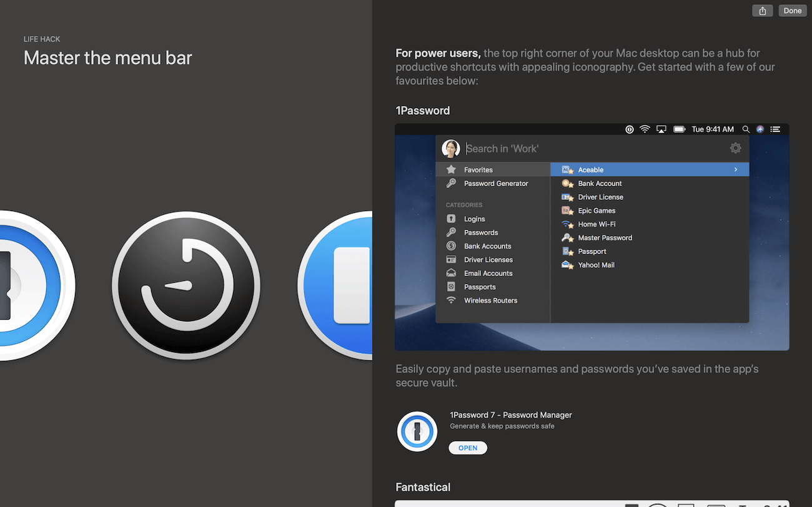Click the Done button
Image resolution: width=812 pixels, height=507 pixels.
(x=792, y=10)
